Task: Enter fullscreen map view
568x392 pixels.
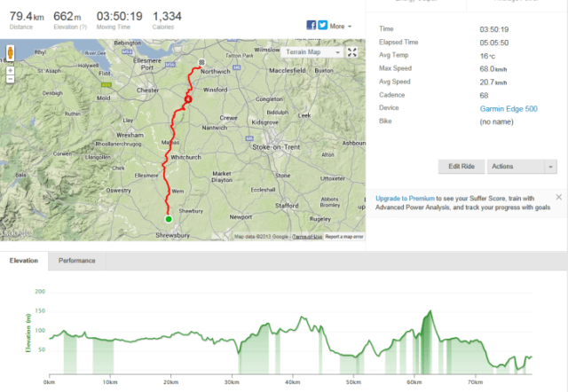Action: pyautogui.click(x=351, y=52)
